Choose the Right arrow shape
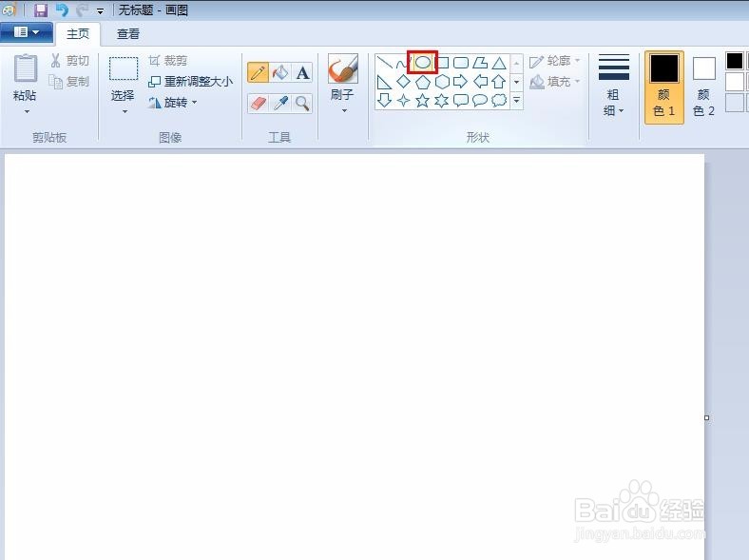This screenshot has width=749, height=560. pyautogui.click(x=460, y=82)
